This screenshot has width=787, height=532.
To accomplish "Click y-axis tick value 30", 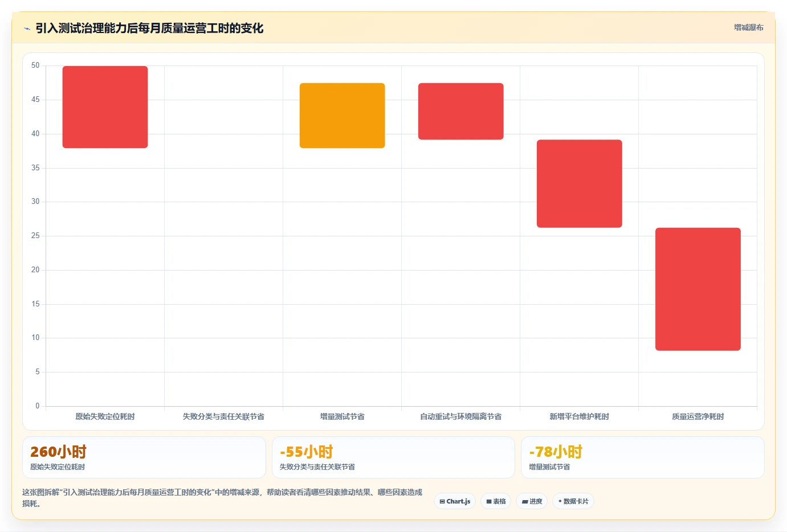I will click(x=35, y=202).
